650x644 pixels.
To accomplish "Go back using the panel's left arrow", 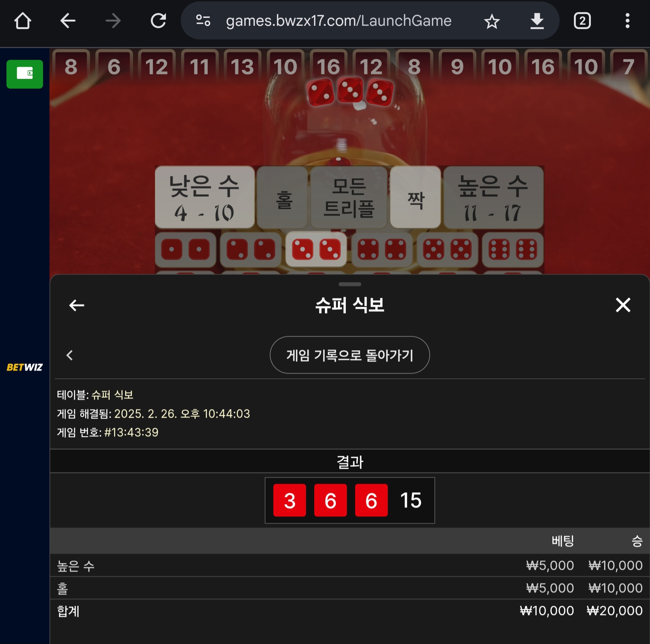I will click(x=76, y=305).
